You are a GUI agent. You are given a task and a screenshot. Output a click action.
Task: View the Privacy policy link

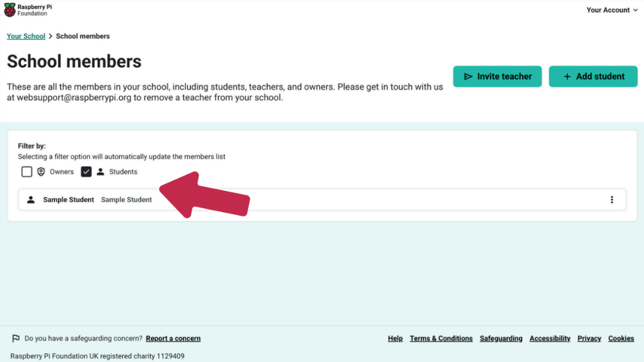pos(589,339)
